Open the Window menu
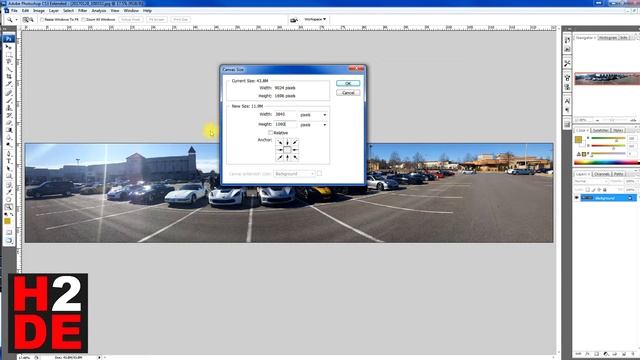Screen dimensions: 640x360 click(131, 11)
